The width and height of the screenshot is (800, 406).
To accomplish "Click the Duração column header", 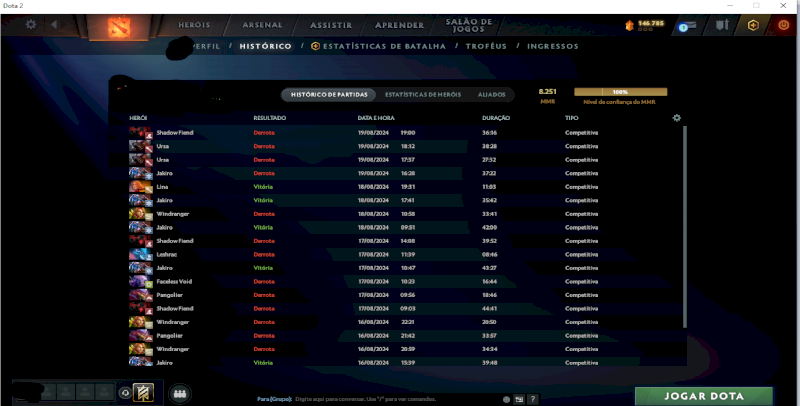I will click(x=496, y=118).
